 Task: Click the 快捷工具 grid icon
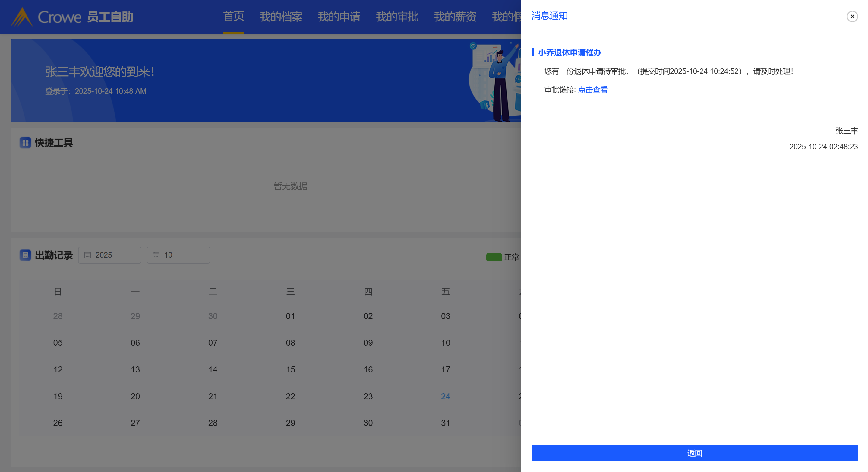click(25, 143)
